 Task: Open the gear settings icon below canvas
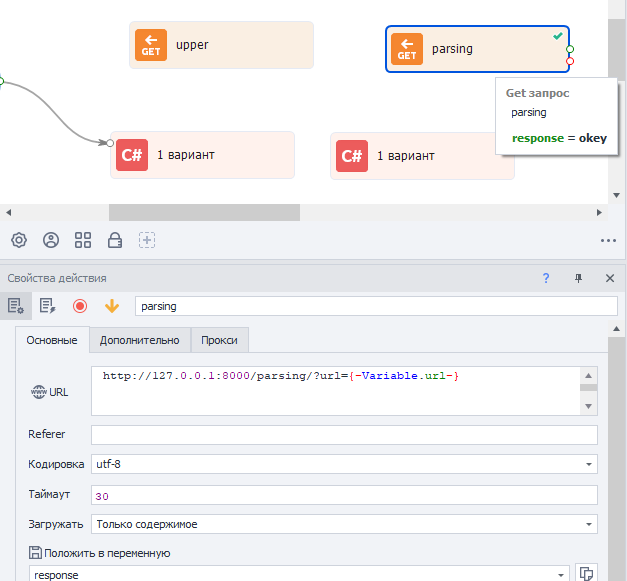(18, 240)
